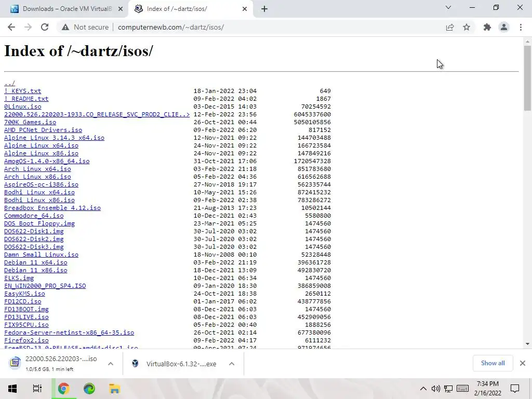The width and height of the screenshot is (532, 399).
Task: Click EasyKMS.iso link
Action: coord(24,294)
